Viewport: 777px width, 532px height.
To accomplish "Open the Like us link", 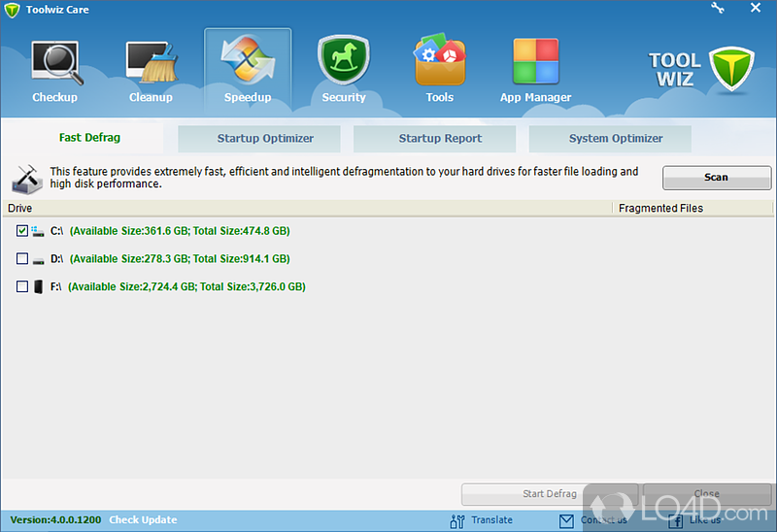I will coord(705,520).
